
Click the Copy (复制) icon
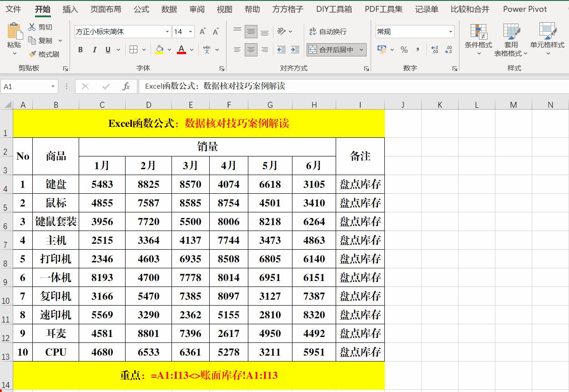pyautogui.click(x=32, y=40)
